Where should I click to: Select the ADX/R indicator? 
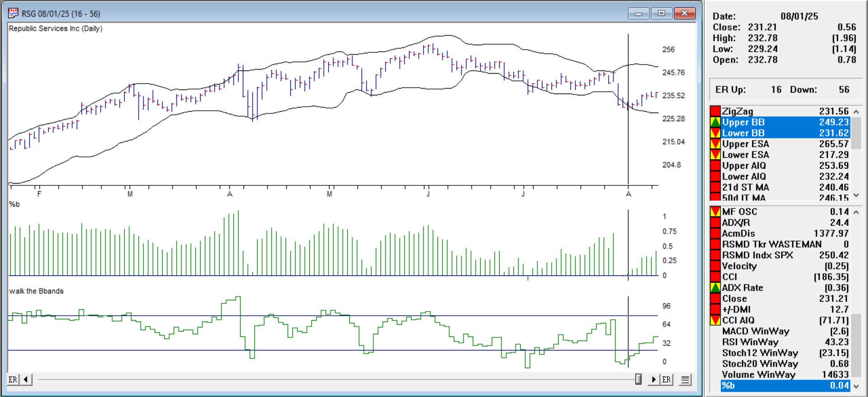[x=785, y=222]
